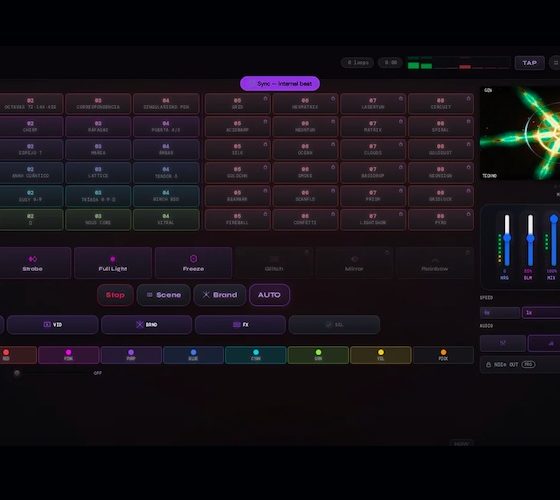Trigger the 07 CLOUDS visual pad

point(373,149)
